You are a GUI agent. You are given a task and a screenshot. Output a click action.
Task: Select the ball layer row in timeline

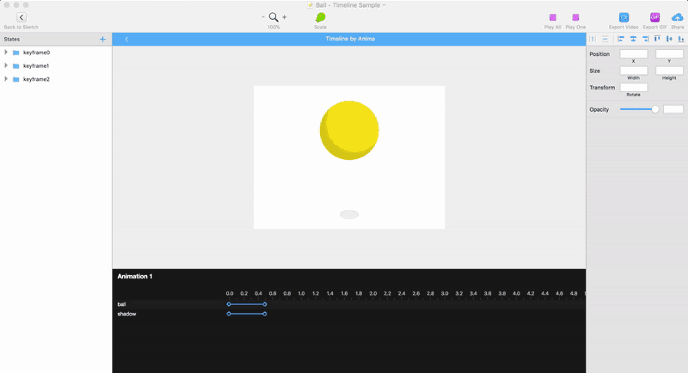(349, 304)
